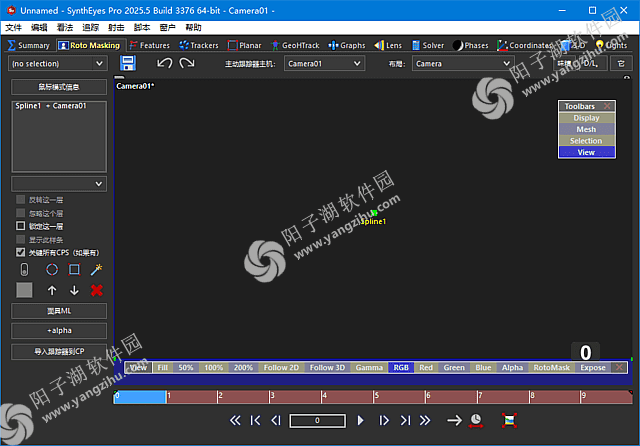This screenshot has width=640, height=446.
Task: Toggle RotoMask display
Action: [x=551, y=368]
